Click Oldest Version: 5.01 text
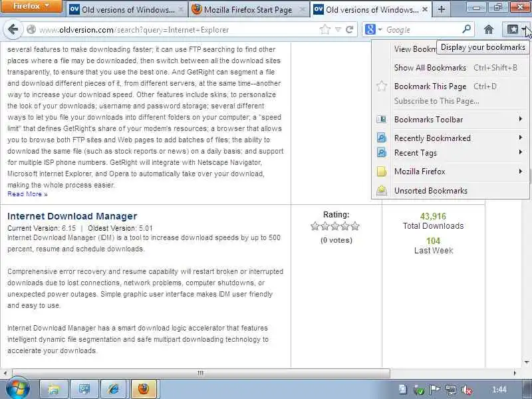The width and height of the screenshot is (532, 399). [120, 228]
